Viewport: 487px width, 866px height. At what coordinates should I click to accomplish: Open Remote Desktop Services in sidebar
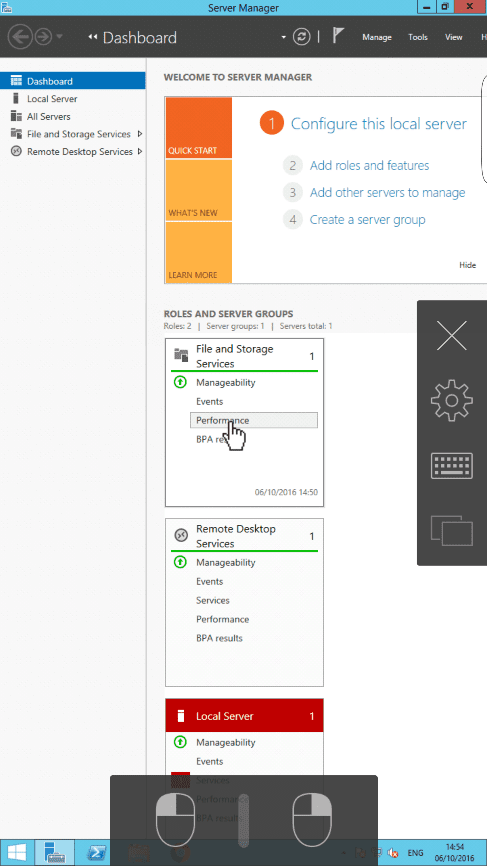tap(80, 152)
